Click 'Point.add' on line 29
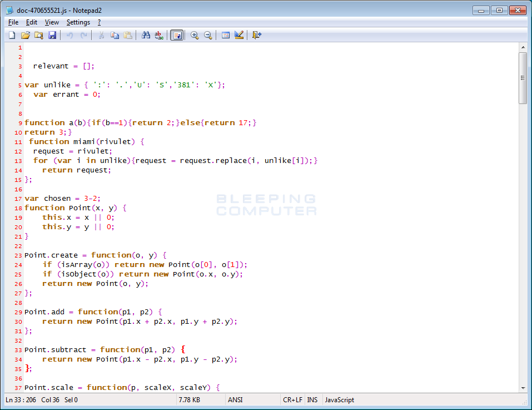532x410 pixels. tap(44, 312)
